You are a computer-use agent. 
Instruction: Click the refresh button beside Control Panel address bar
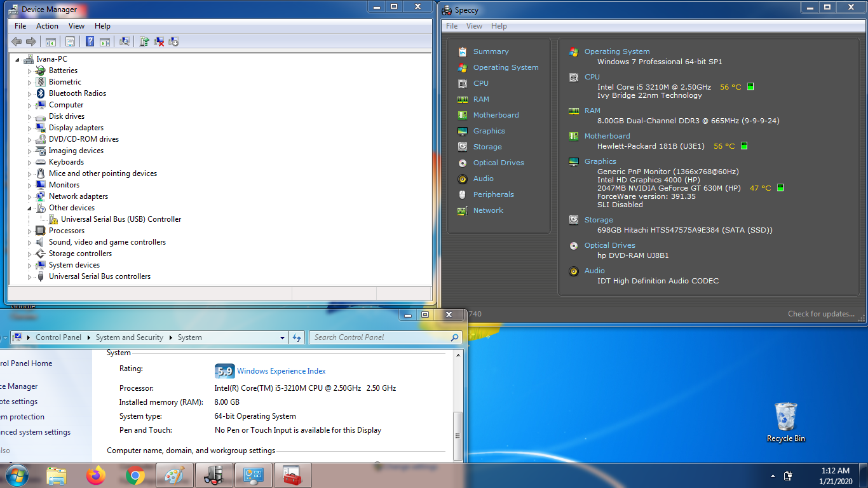[297, 337]
